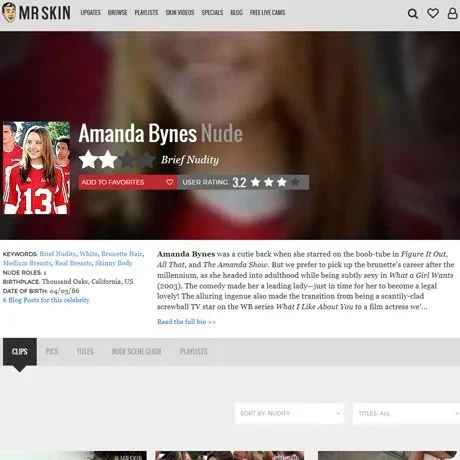Click the Mr Skin logo
The height and width of the screenshot is (460, 460).
coord(36,13)
